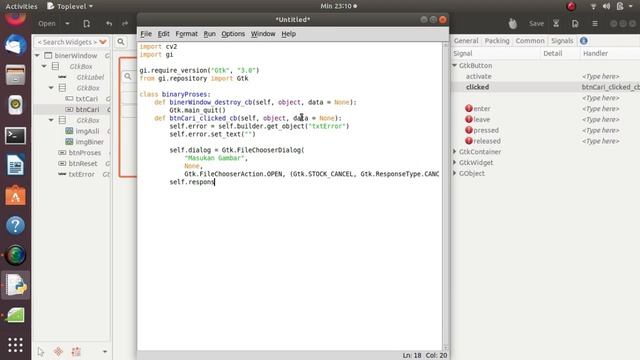Open Rhythmbox from the dock
The width and height of the screenshot is (640, 360).
[15, 105]
